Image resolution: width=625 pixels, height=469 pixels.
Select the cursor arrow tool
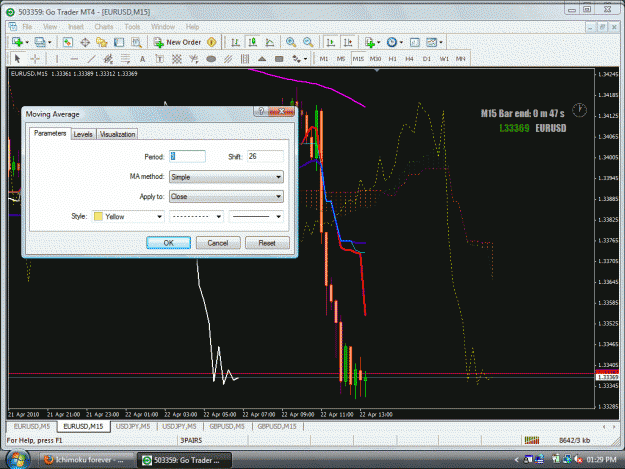coord(17,59)
